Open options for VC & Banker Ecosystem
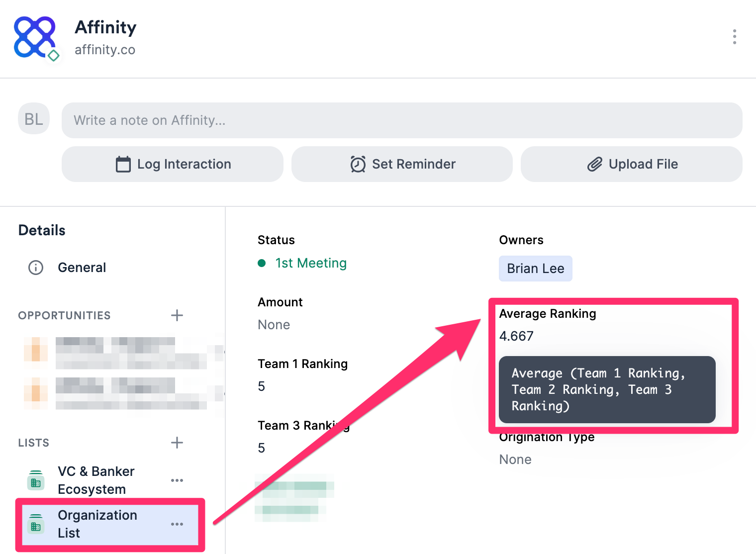 (177, 480)
